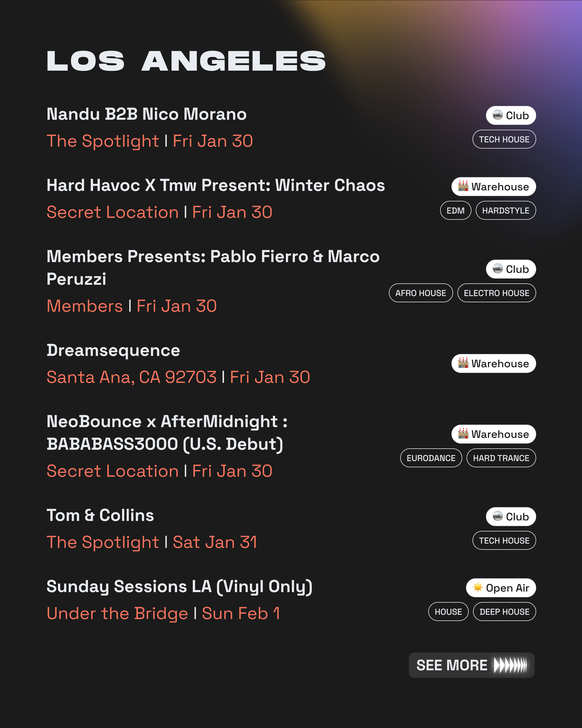
Task: Click the sun icon on Open Air tag
Action: 478,588
